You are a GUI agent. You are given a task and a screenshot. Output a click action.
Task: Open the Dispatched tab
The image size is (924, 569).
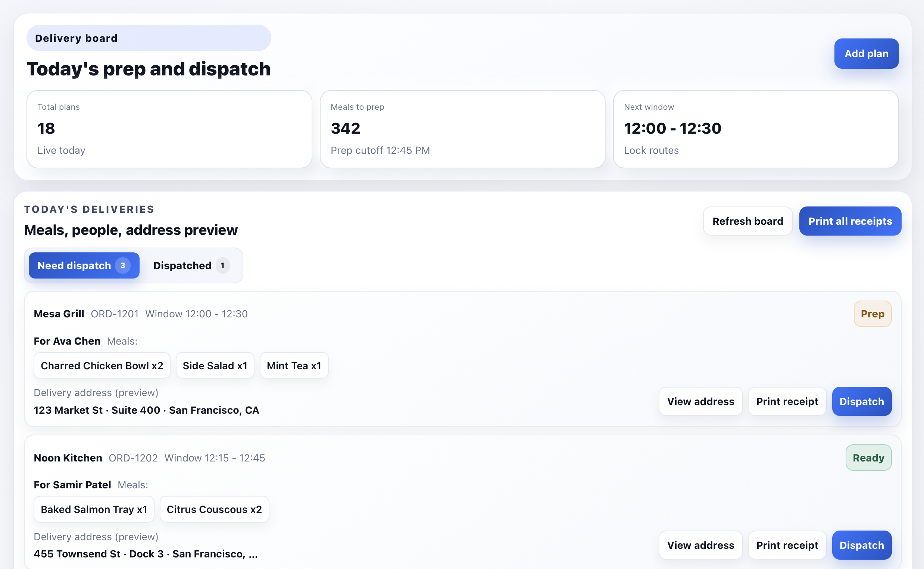tap(191, 265)
